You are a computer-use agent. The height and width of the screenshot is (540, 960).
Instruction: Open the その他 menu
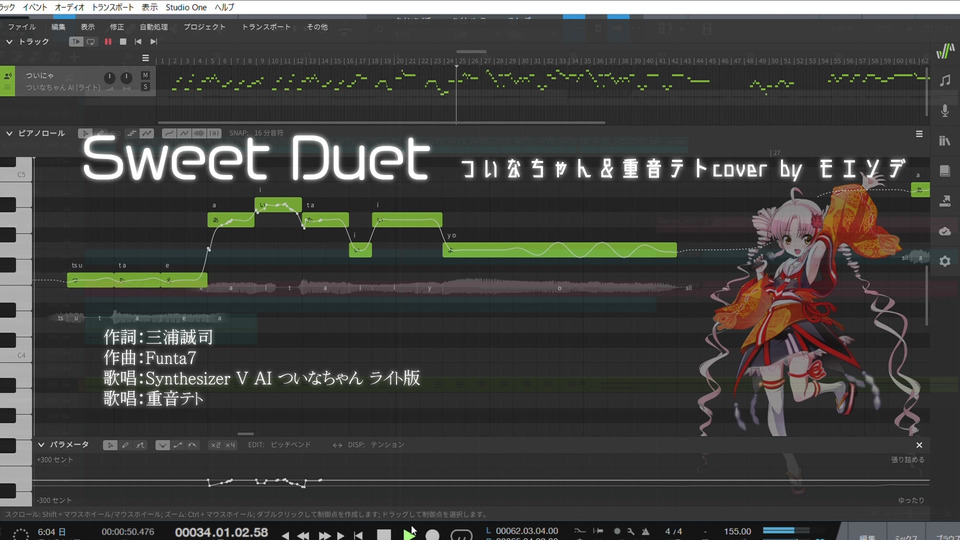pyautogui.click(x=317, y=27)
